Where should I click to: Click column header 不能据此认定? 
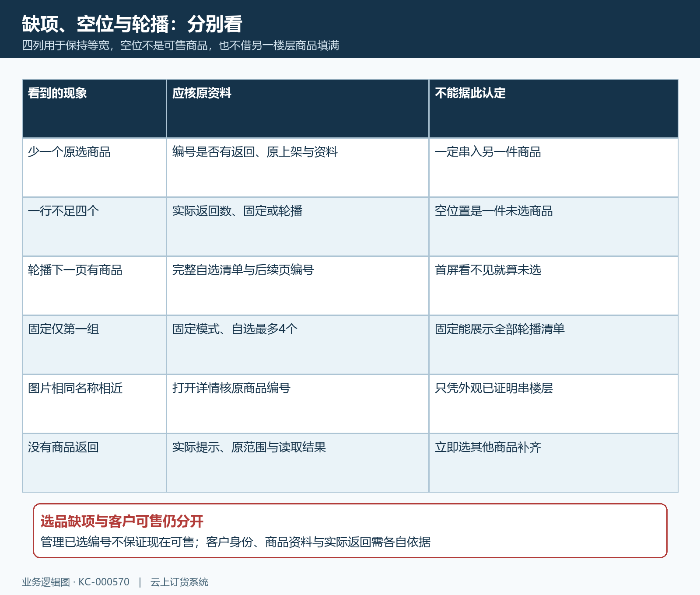(553, 108)
